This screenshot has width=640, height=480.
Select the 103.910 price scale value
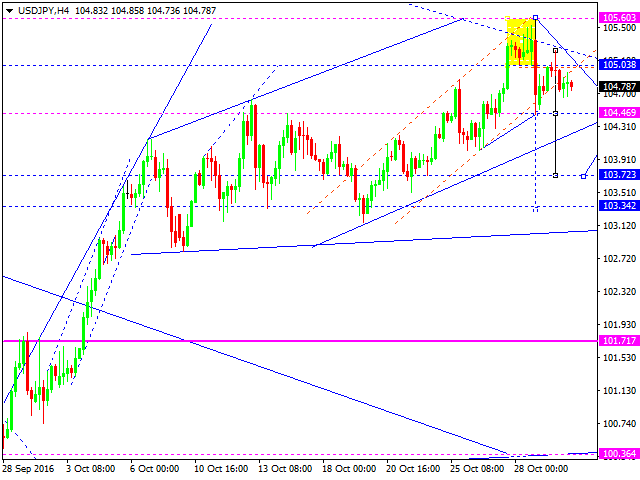[x=620, y=160]
